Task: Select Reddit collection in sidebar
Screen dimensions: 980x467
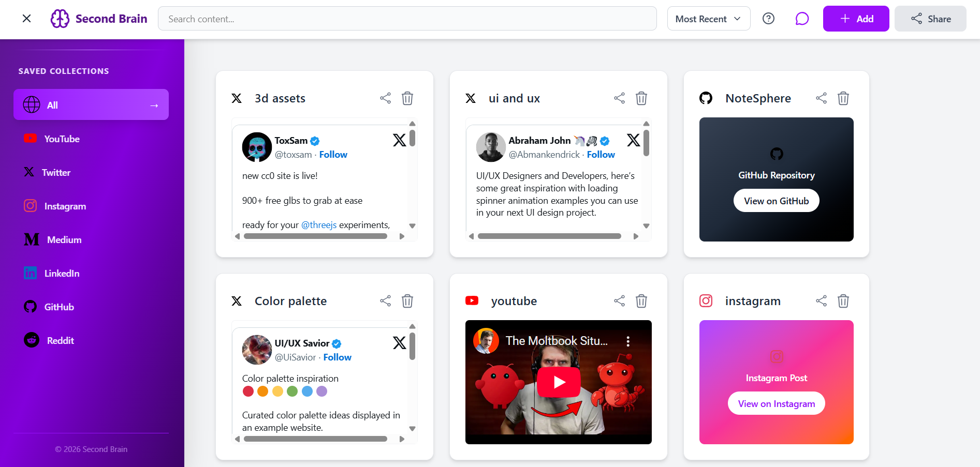Action: click(x=60, y=340)
